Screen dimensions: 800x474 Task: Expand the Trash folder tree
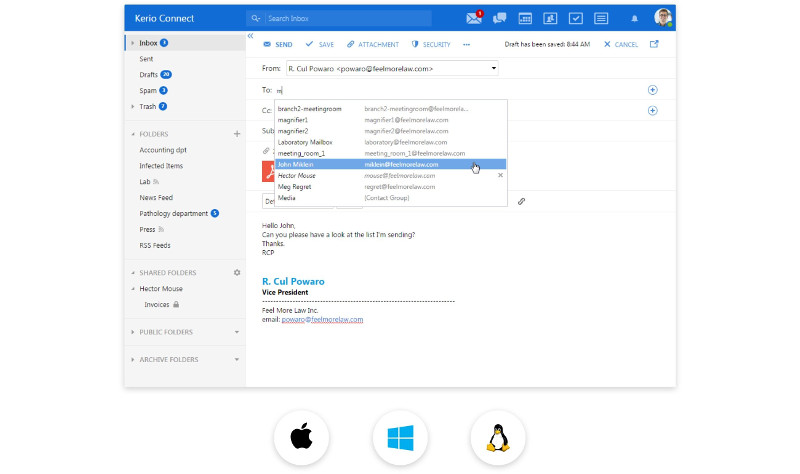coord(132,106)
